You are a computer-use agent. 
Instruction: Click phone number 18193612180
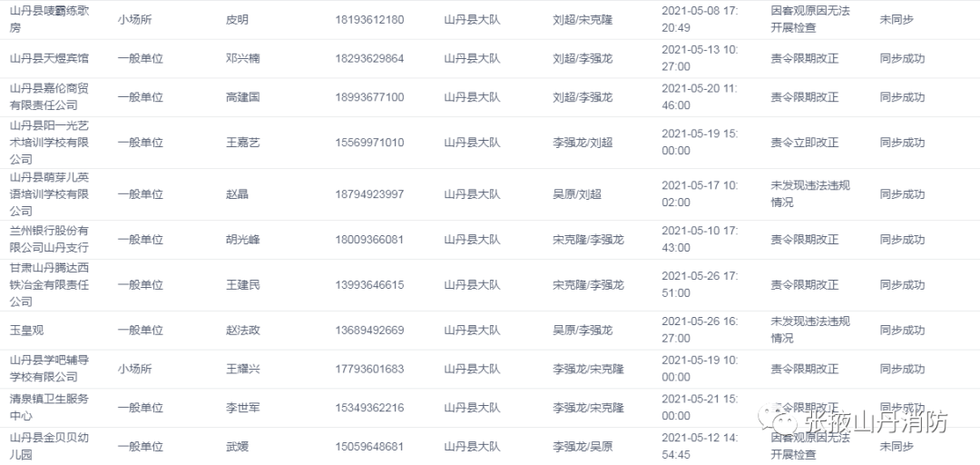tap(369, 19)
